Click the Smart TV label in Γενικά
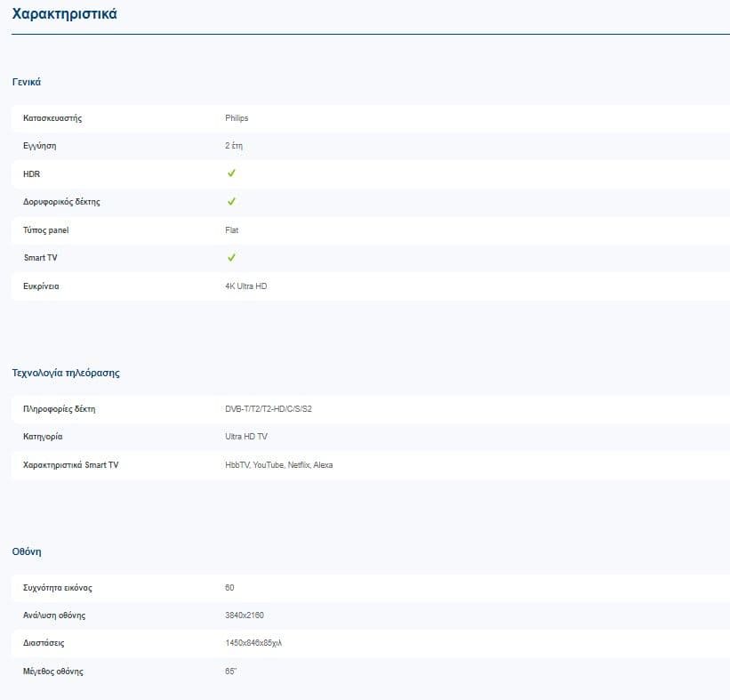Viewport: 730px width, 700px height. point(41,258)
